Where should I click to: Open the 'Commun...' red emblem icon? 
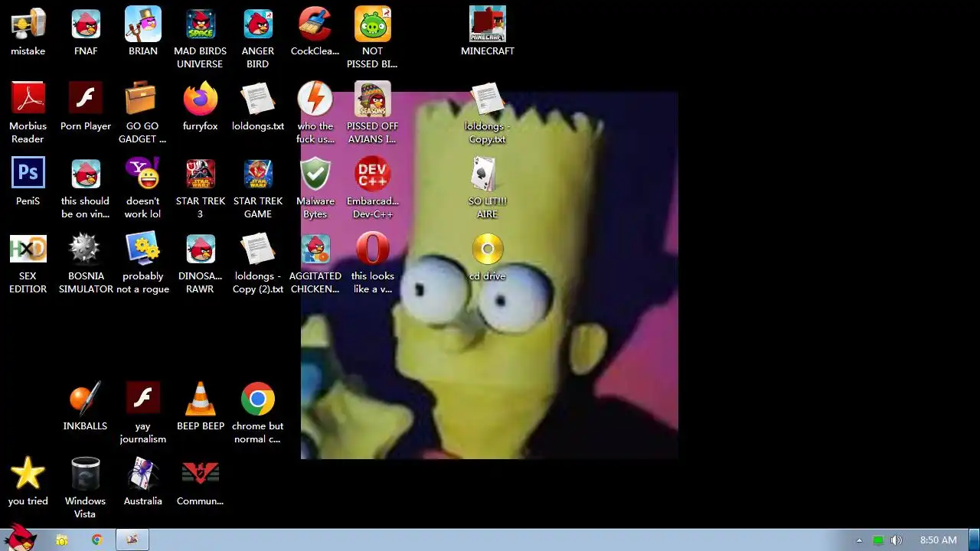(x=201, y=482)
